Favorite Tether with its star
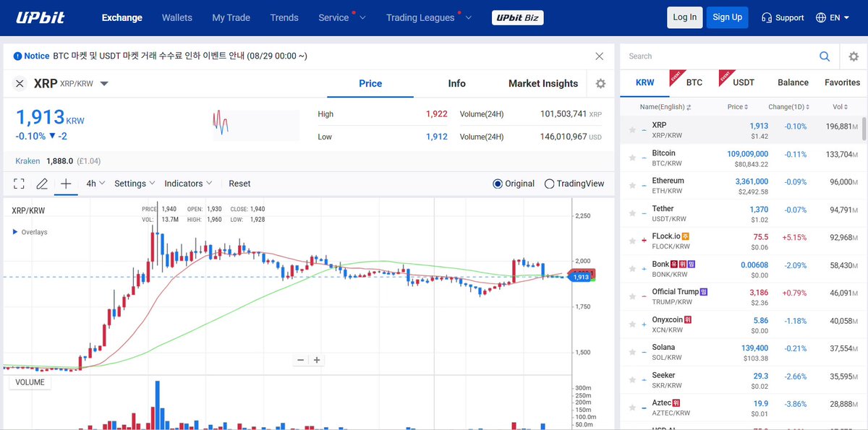The image size is (868, 430). [633, 213]
